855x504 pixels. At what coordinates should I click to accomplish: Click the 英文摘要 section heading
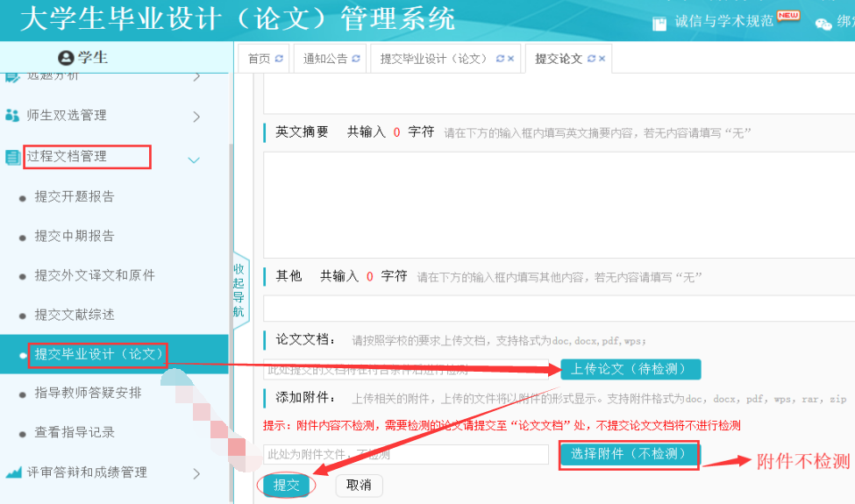pyautogui.click(x=302, y=131)
